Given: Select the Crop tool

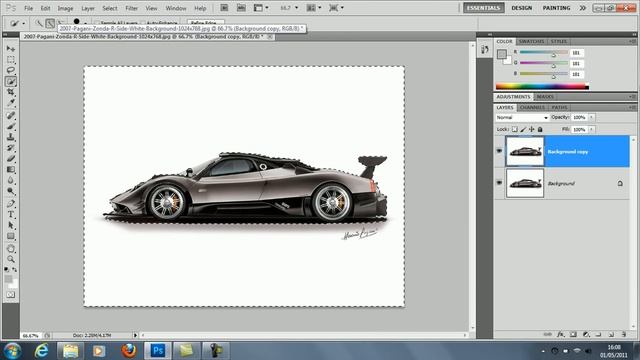Looking at the screenshot, I should click(x=11, y=92).
